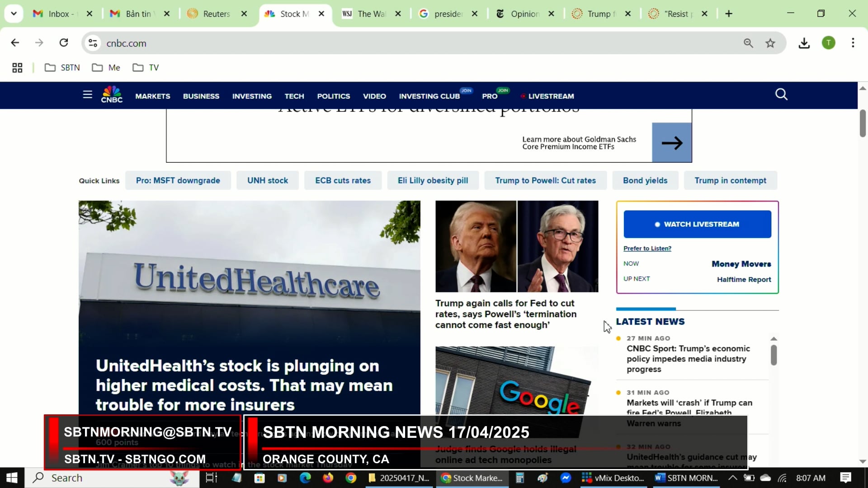The image size is (868, 488).
Task: Open Chrome downloads icon
Action: pos(804,43)
